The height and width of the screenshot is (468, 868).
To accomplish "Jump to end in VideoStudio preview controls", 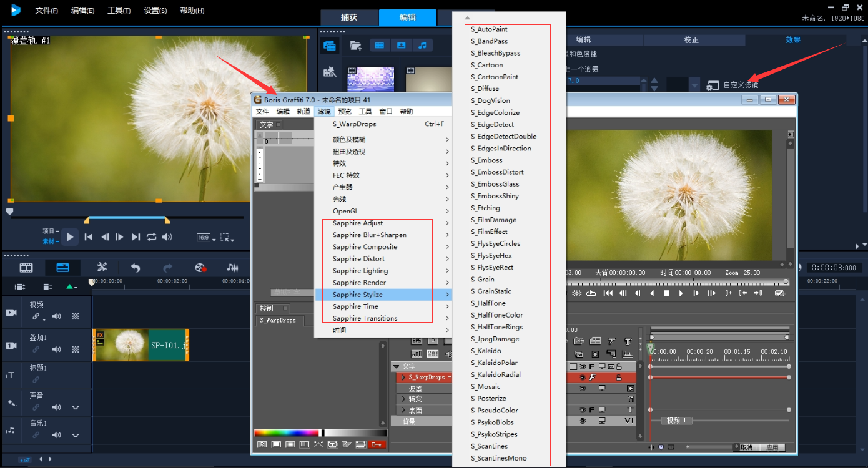I will pyautogui.click(x=136, y=237).
